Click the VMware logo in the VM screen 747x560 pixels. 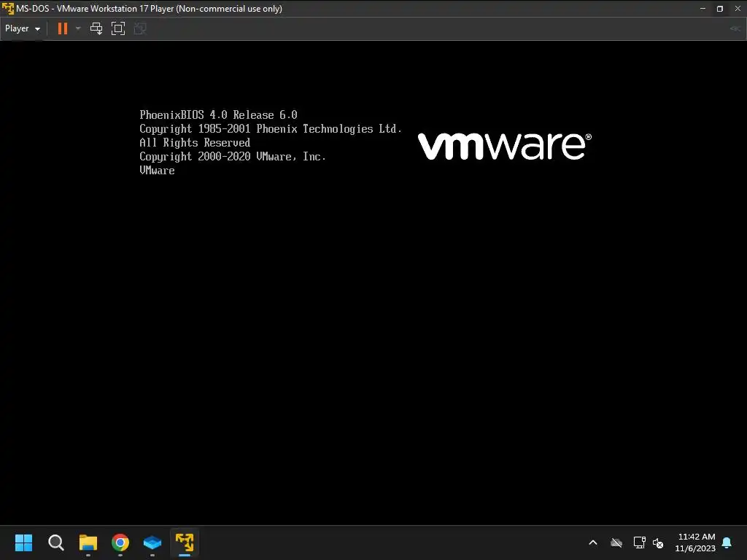click(505, 146)
